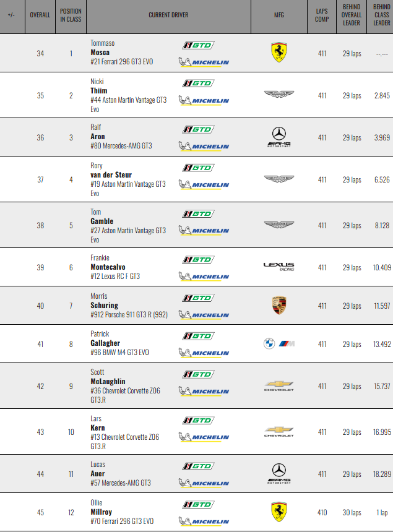Click the +/- column header

[11, 15]
